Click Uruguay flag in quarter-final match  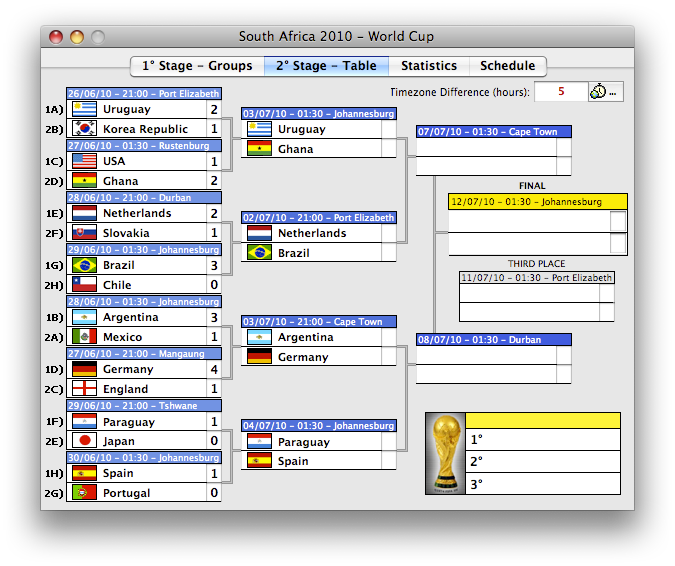click(259, 129)
